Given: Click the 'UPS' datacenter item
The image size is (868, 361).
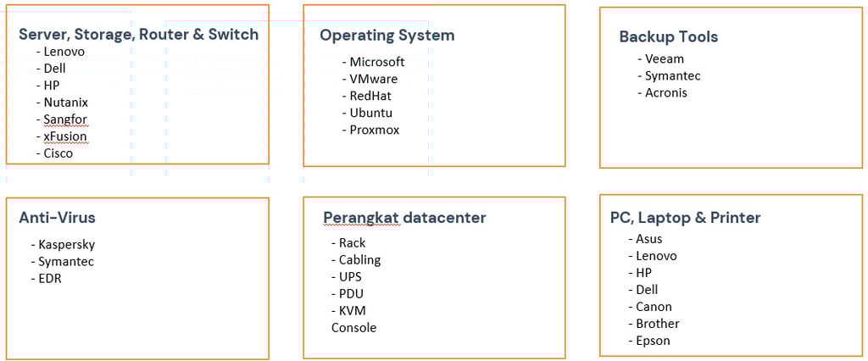Looking at the screenshot, I should point(350,277).
